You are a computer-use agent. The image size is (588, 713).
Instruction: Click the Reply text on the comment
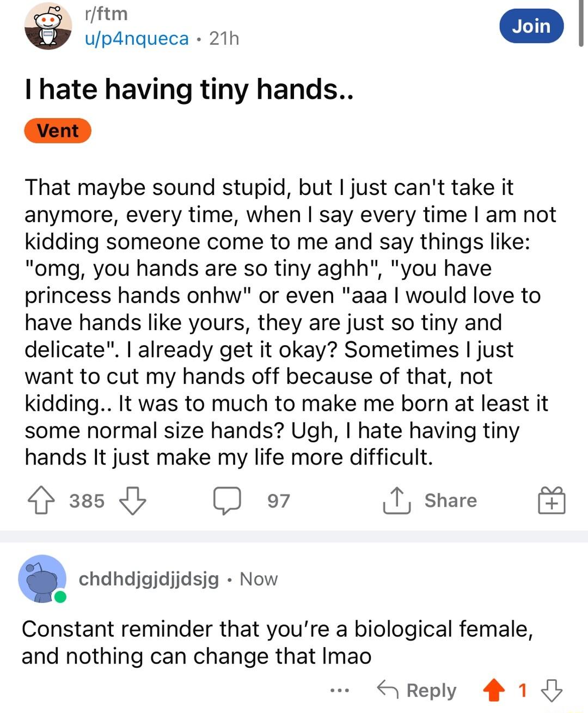click(x=431, y=690)
